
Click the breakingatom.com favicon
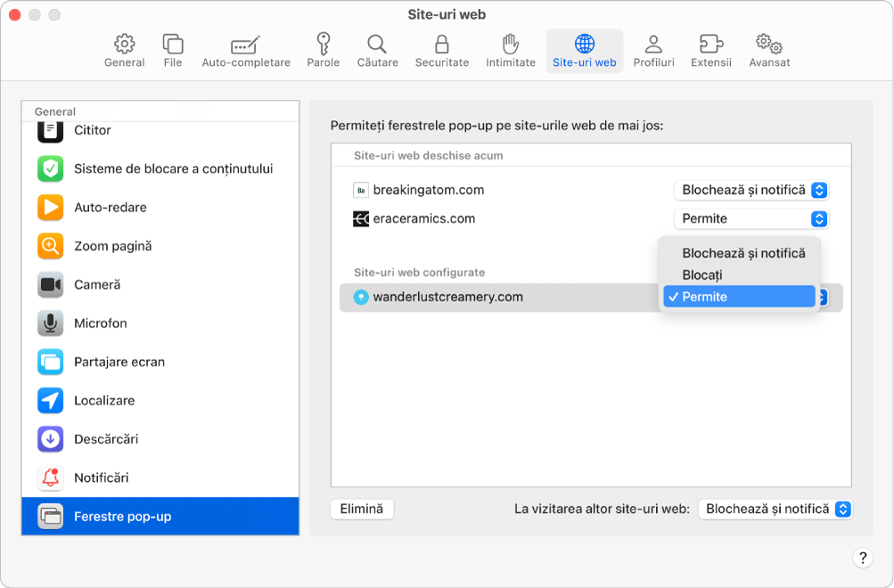[x=361, y=191]
